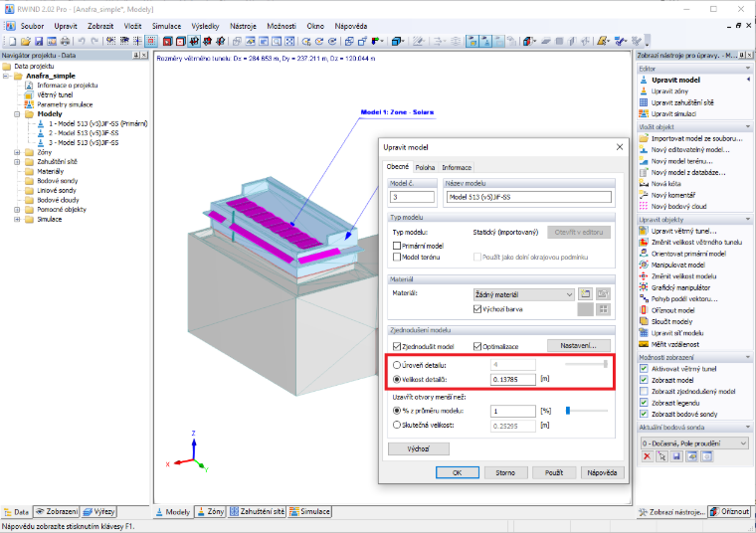Select Orientovat primární model tool
756x533 pixels.
688,254
